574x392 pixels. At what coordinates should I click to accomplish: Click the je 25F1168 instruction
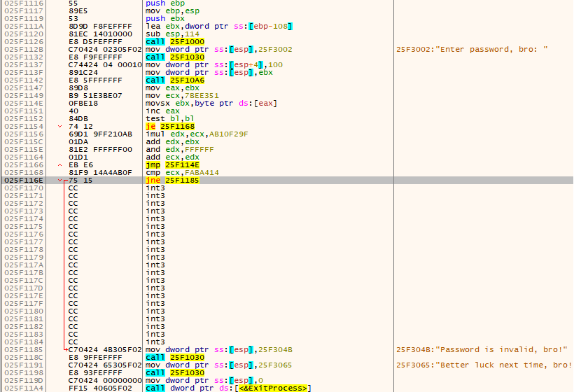pos(166,127)
